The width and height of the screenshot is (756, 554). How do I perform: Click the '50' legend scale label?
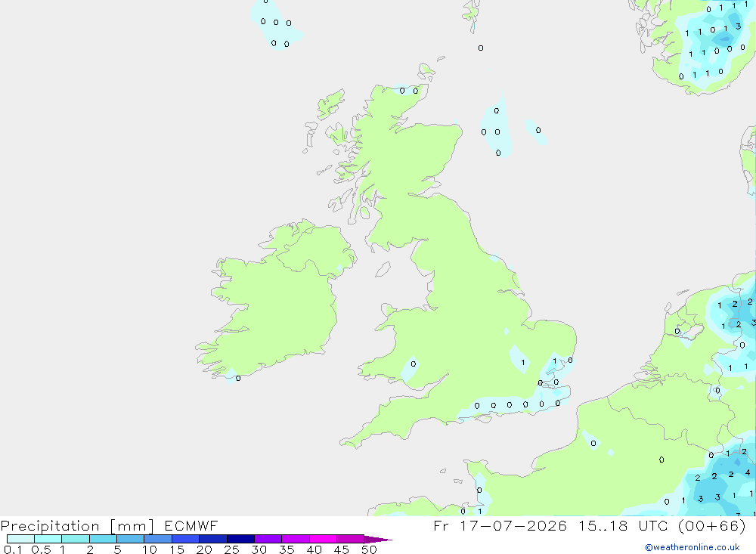click(370, 549)
